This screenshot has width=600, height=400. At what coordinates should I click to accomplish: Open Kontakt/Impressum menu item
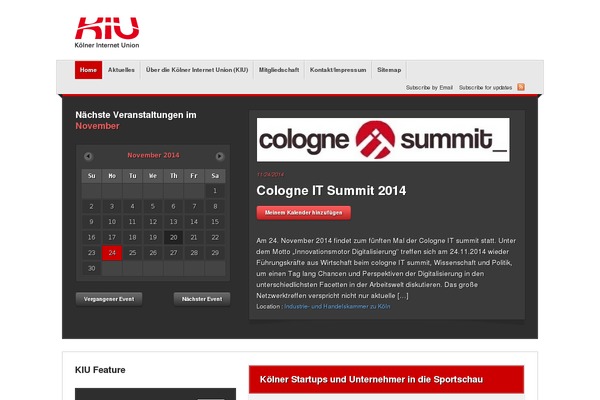coord(338,70)
